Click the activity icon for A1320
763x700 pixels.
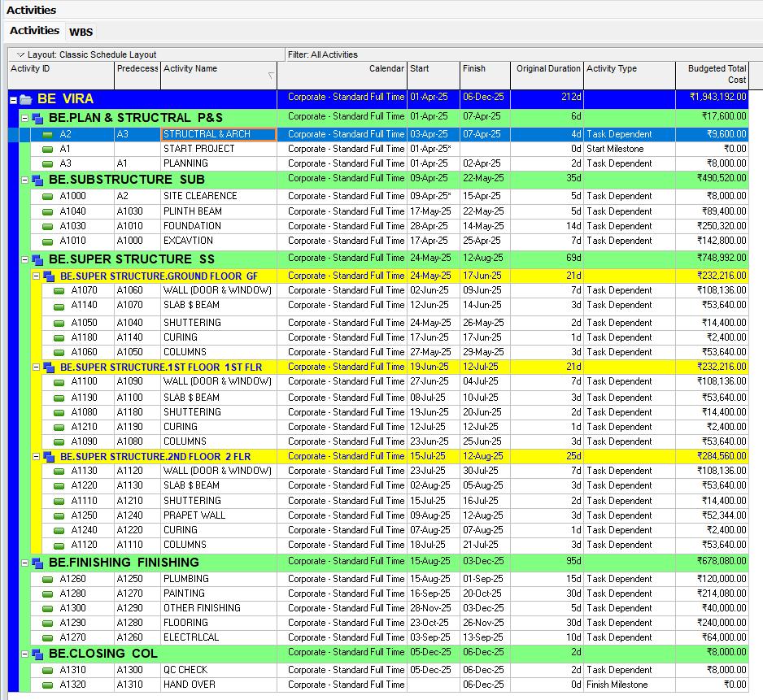(x=47, y=685)
